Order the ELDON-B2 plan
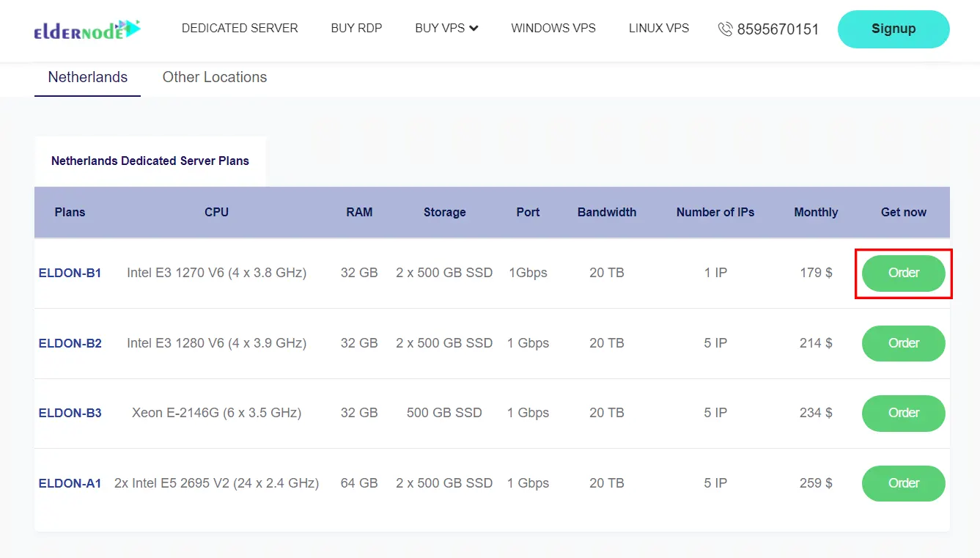 coord(904,343)
